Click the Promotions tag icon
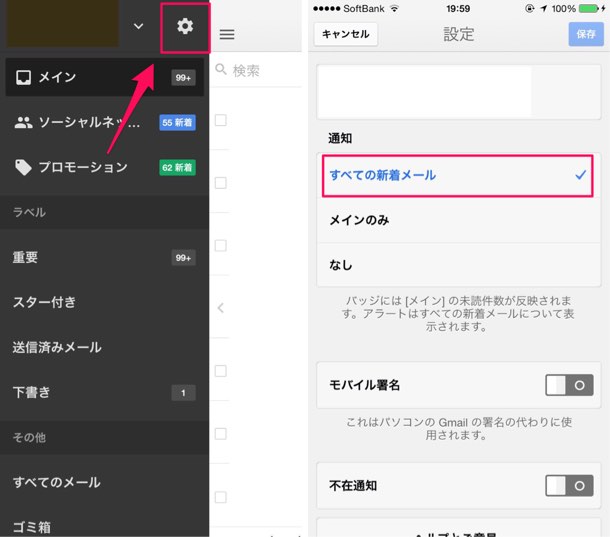Screen dimensions: 610x537 [23, 167]
